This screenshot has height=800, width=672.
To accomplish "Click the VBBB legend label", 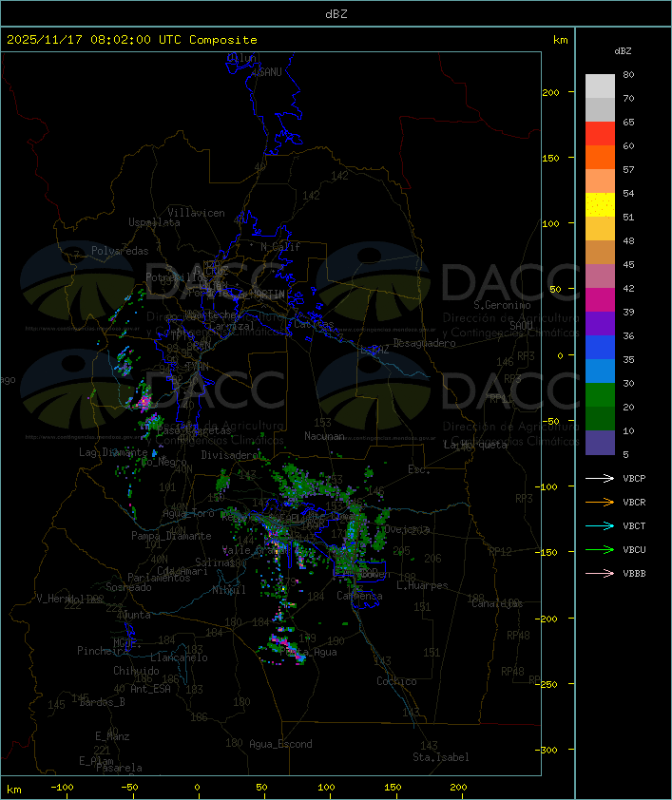I will (x=634, y=574).
